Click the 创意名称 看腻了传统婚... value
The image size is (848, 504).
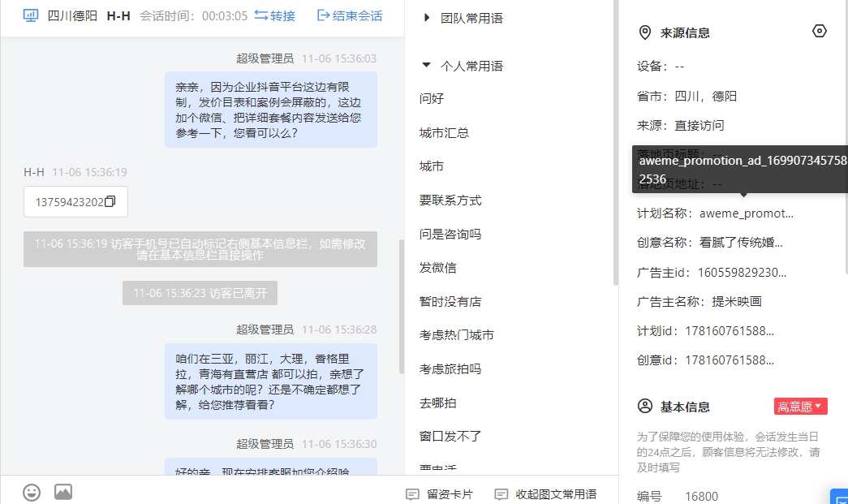pyautogui.click(x=740, y=243)
